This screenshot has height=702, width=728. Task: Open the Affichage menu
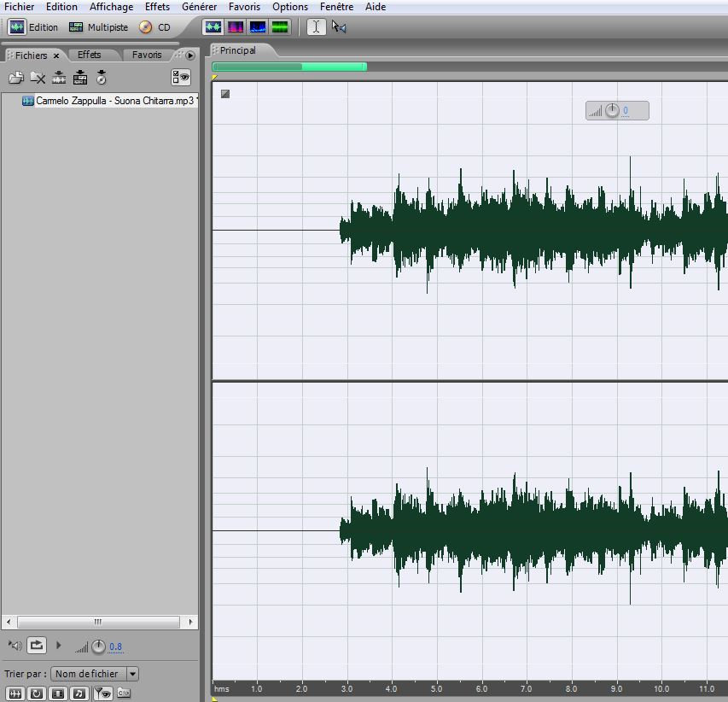112,7
